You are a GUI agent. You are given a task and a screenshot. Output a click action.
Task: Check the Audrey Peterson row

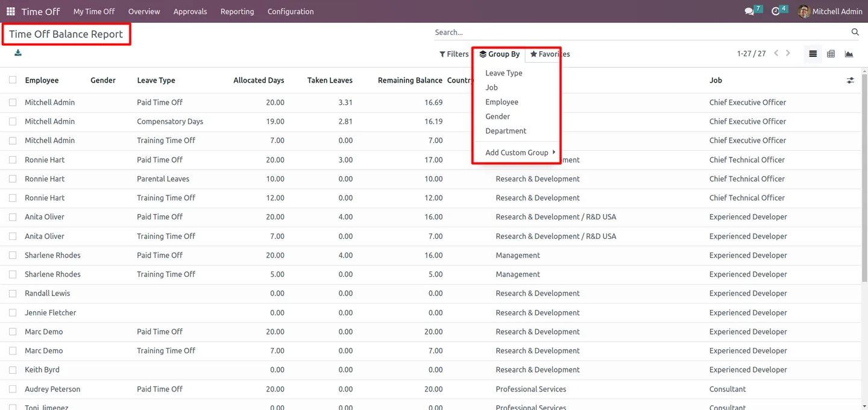point(13,389)
